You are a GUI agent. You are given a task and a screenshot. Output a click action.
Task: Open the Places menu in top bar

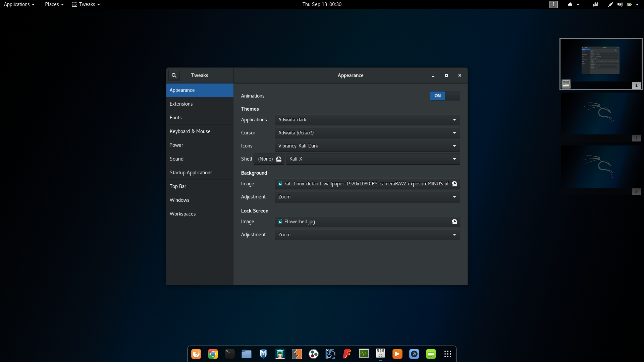54,4
